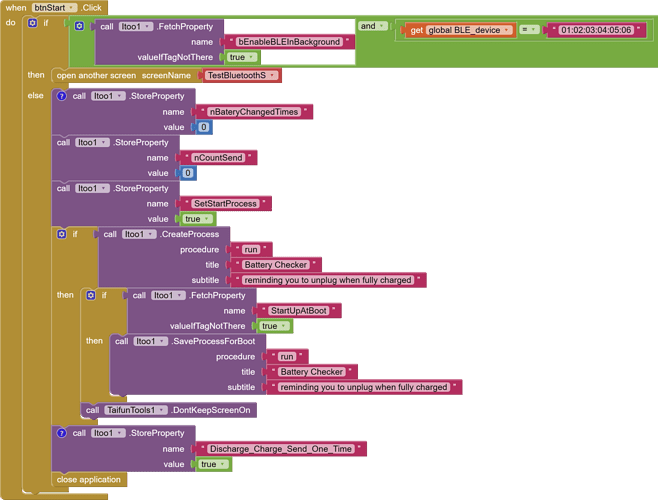Open the true dropdown for SetStartProcess value
This screenshot has height=500, width=658.
(x=198, y=219)
